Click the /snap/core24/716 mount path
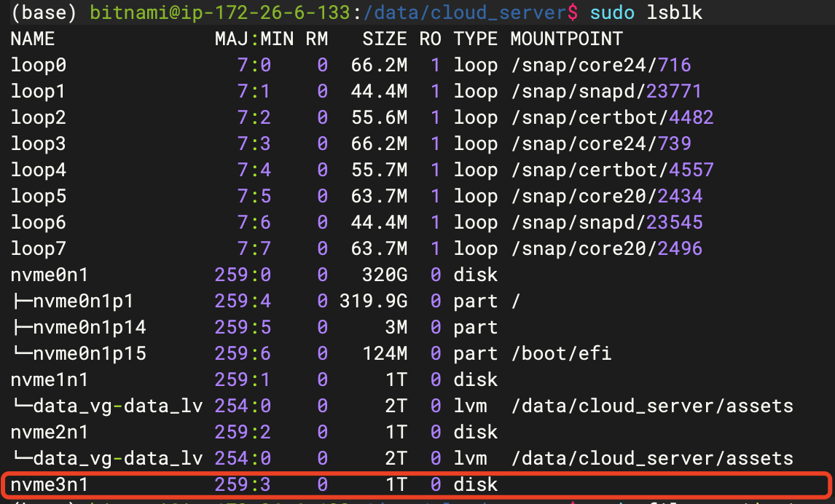 coord(600,65)
